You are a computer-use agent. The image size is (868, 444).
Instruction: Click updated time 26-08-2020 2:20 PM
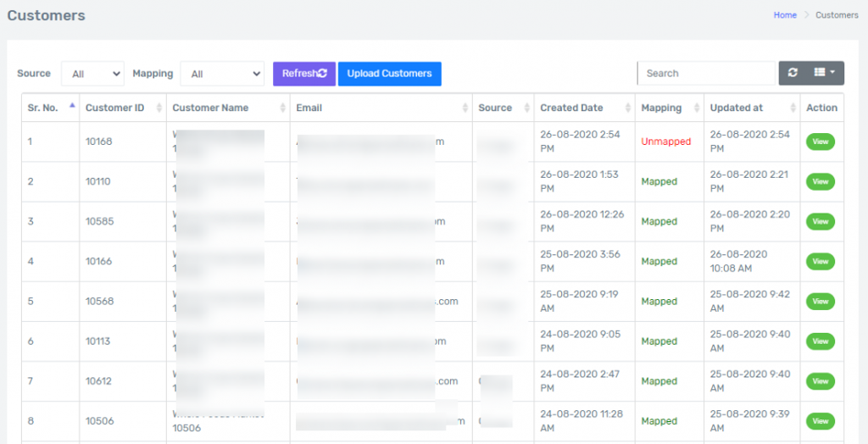click(750, 221)
